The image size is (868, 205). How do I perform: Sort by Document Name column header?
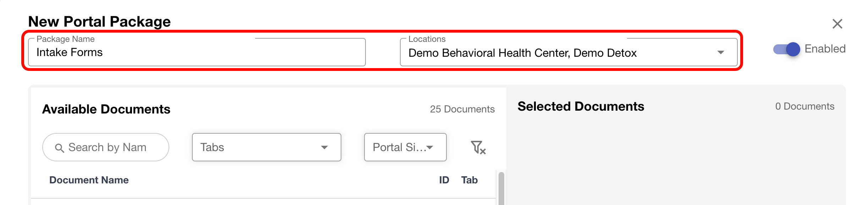click(x=89, y=180)
